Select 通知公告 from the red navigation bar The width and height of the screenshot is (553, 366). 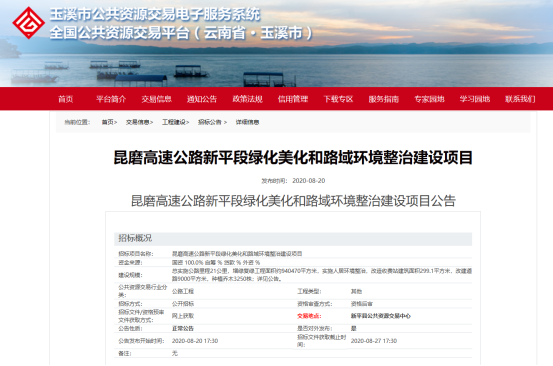202,99
